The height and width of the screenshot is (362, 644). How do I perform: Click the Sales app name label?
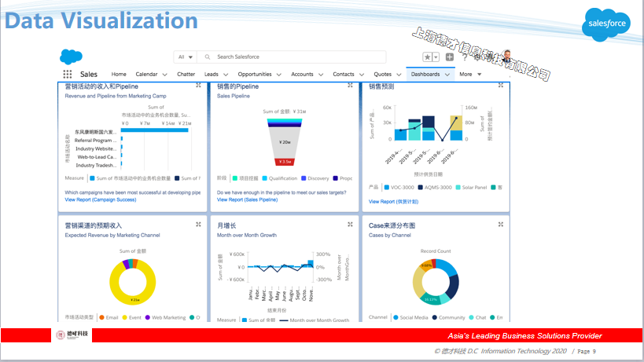point(89,74)
